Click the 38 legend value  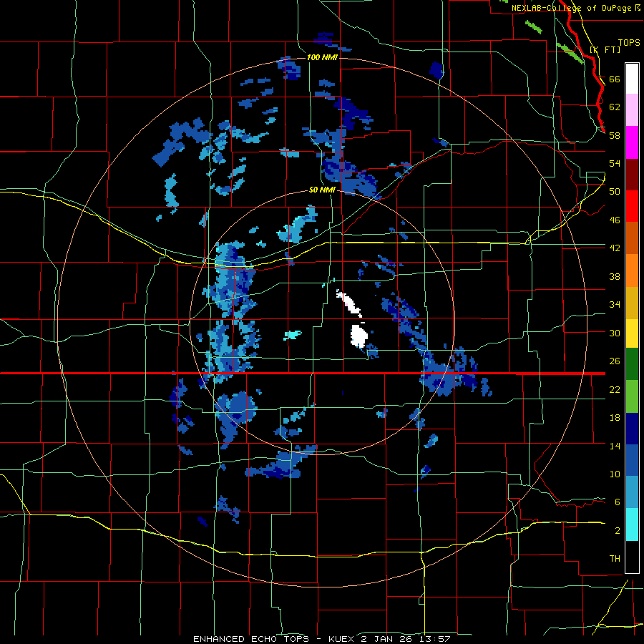615,276
